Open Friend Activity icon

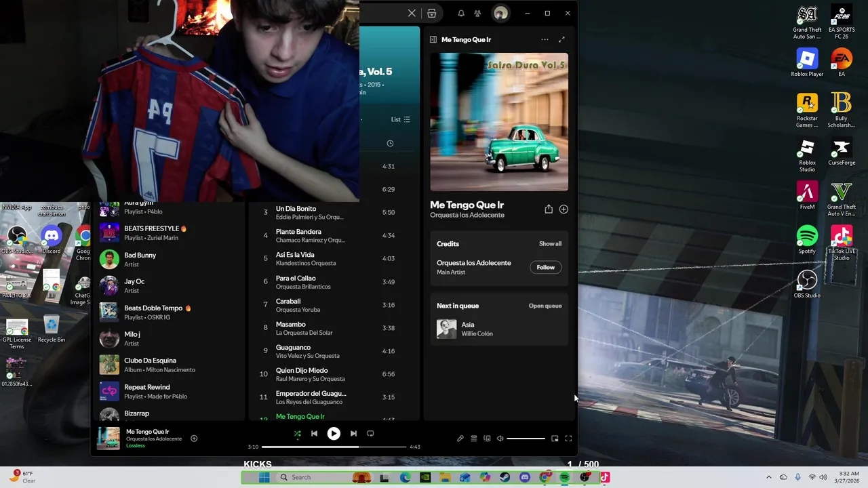coord(477,13)
